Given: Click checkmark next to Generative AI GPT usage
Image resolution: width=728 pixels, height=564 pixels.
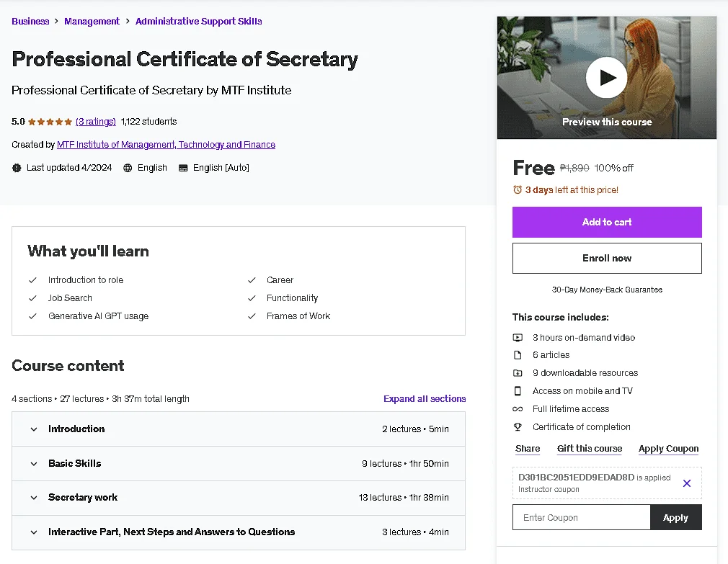Looking at the screenshot, I should pos(32,316).
